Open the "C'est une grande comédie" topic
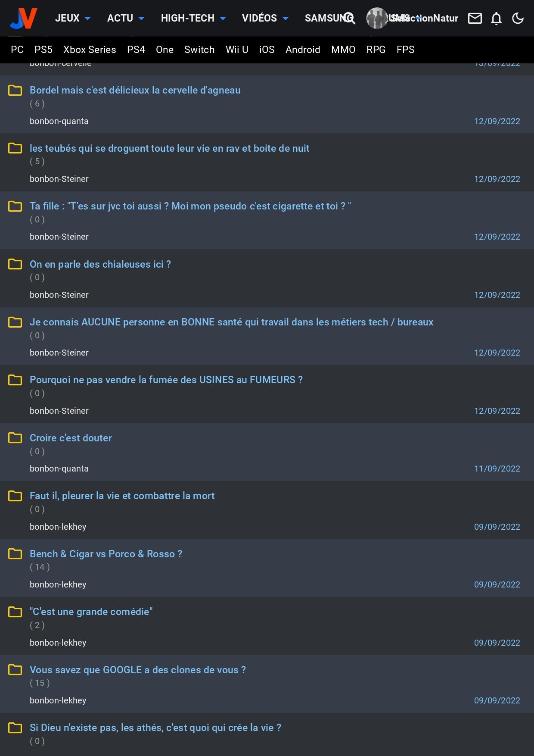 [91, 612]
